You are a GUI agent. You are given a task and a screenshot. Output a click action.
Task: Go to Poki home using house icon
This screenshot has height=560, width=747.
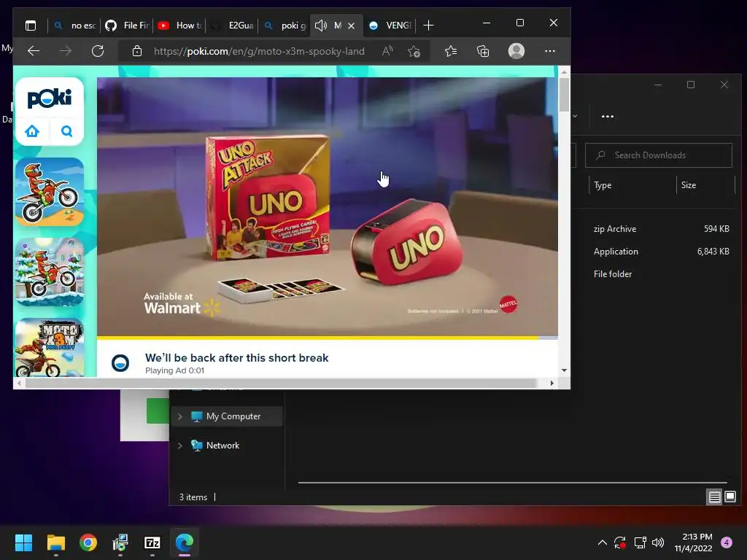coord(32,131)
